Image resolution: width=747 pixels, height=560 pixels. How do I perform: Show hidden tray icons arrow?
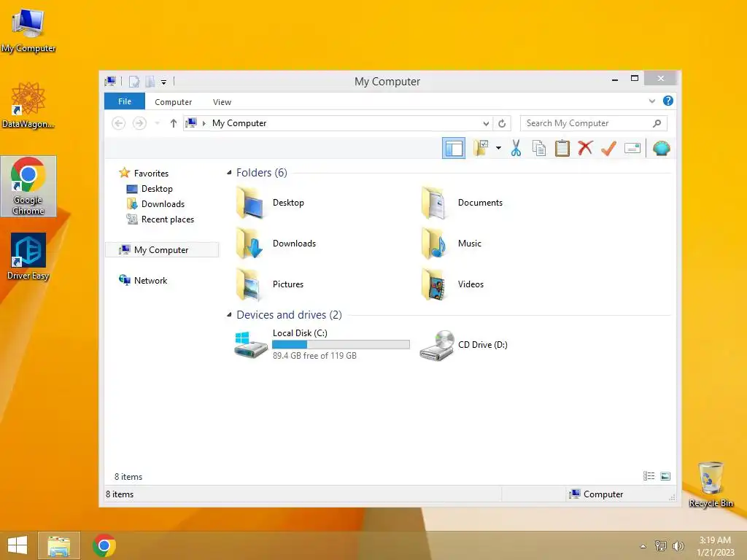click(643, 545)
